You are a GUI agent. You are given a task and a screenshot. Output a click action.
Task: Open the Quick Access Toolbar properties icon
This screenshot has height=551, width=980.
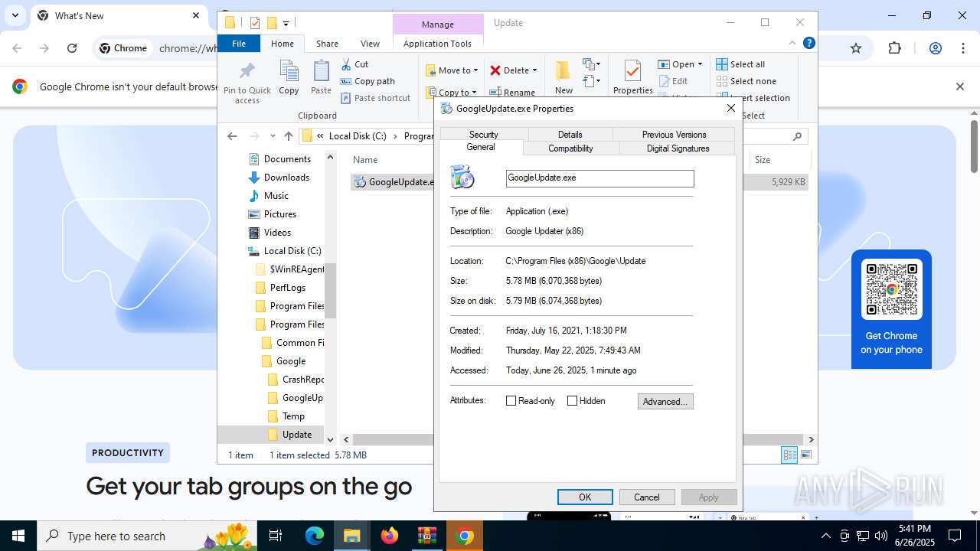(x=255, y=23)
